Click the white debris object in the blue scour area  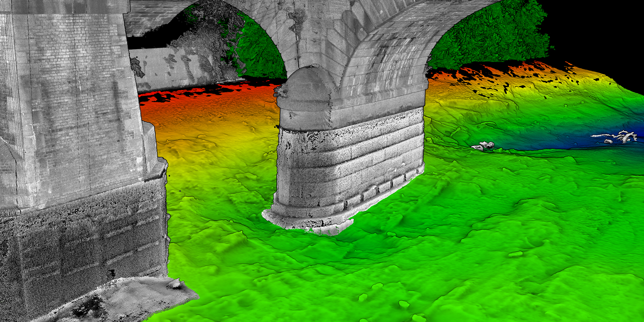(x=614, y=137)
